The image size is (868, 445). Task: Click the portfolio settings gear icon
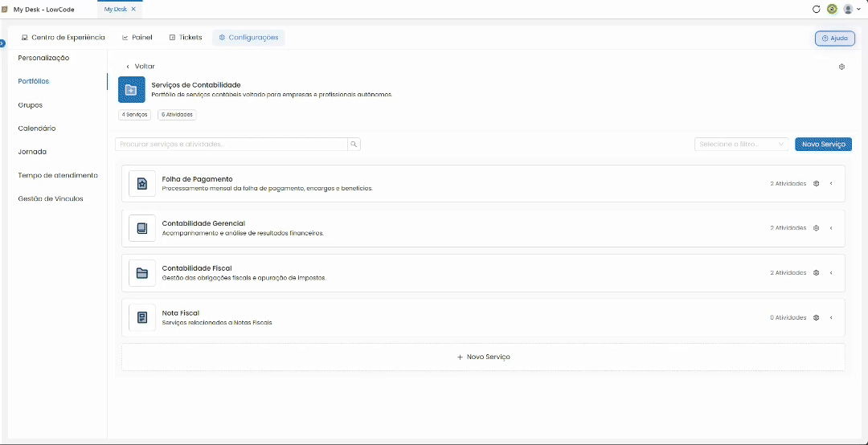click(842, 67)
